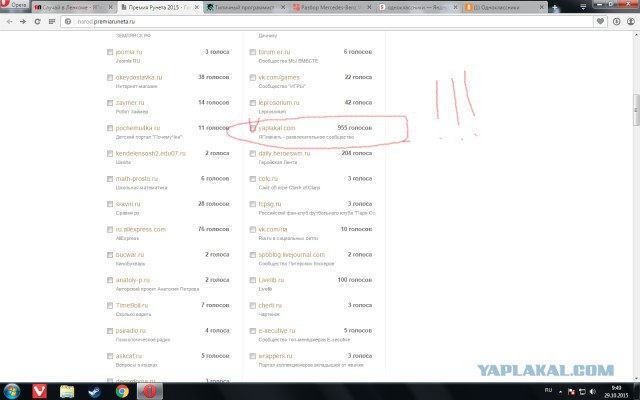Open the taskbar clock showing 9:49
This screenshot has height=400, width=640.
point(616,391)
